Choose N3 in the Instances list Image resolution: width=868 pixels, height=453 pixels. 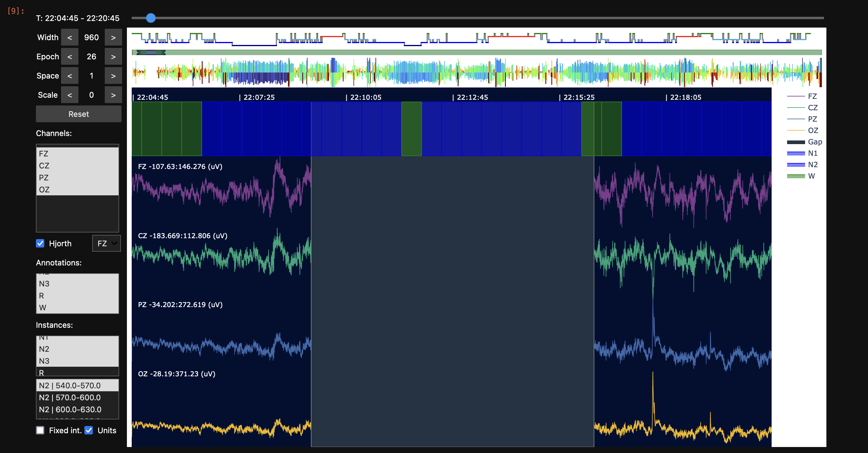coord(44,361)
